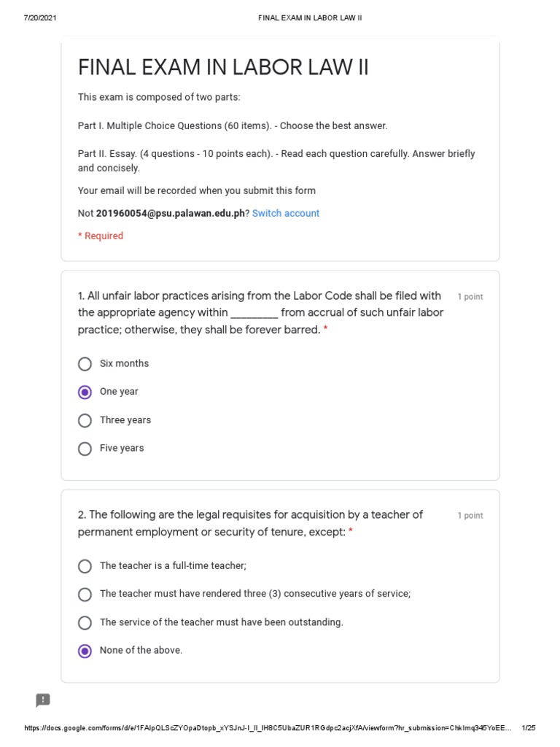
Task: Click the 'FINAL EXAM IN LABOR LAW II' form title
Action: (x=223, y=68)
